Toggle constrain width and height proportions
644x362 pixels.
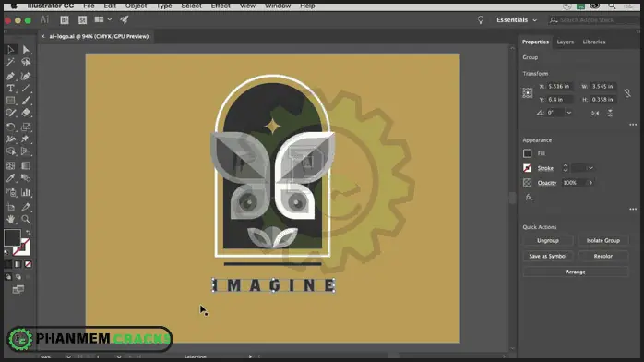[x=627, y=93]
